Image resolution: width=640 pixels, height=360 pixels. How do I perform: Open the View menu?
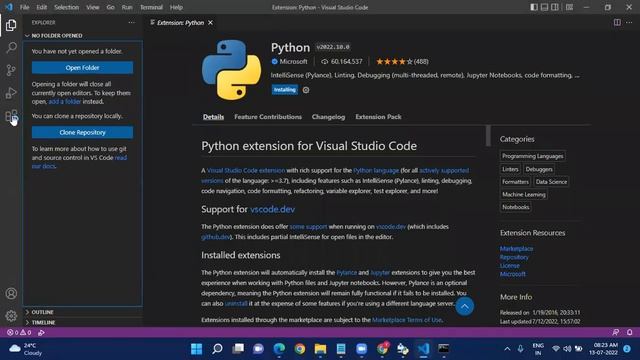tap(93, 7)
